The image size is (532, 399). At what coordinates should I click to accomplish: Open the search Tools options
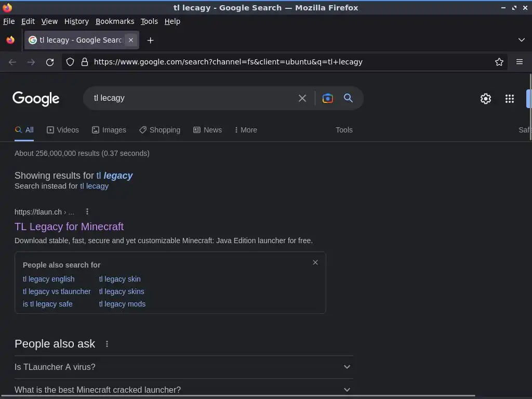(344, 130)
